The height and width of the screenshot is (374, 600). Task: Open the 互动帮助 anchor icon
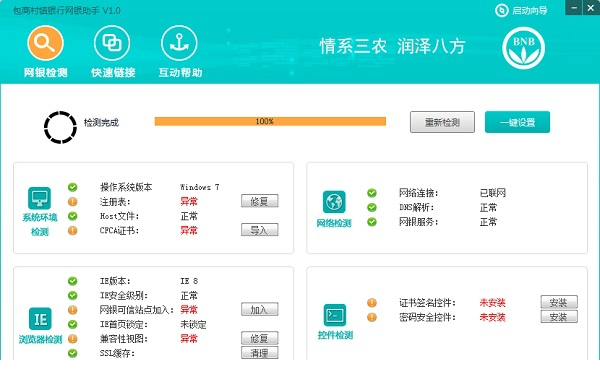point(179,43)
